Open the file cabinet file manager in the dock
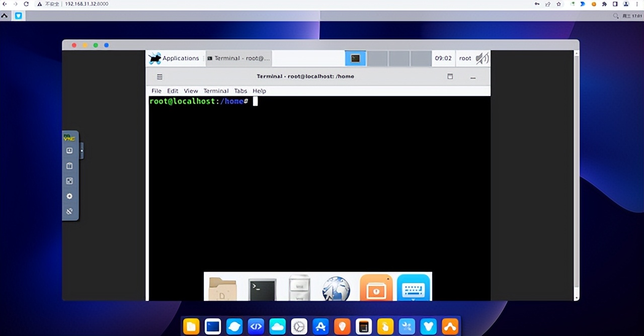 (x=299, y=288)
